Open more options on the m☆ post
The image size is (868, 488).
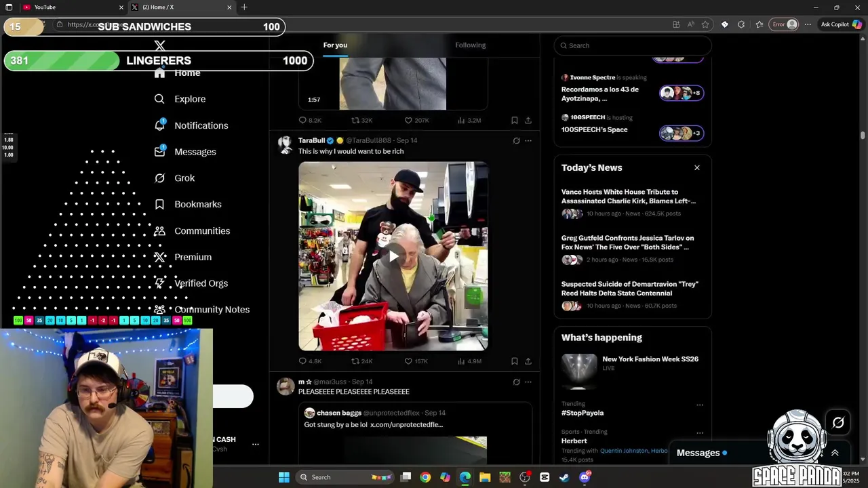point(528,382)
